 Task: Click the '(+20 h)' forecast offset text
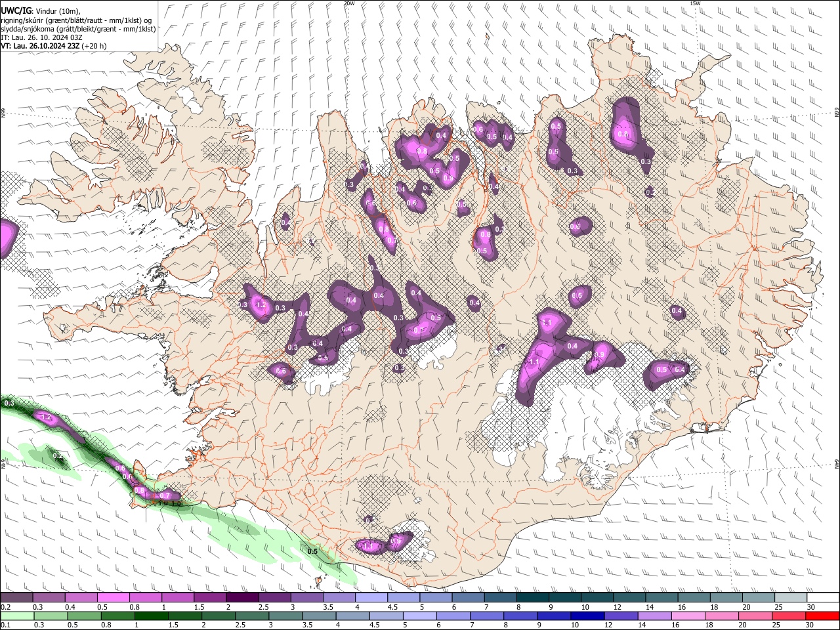[x=94, y=46]
